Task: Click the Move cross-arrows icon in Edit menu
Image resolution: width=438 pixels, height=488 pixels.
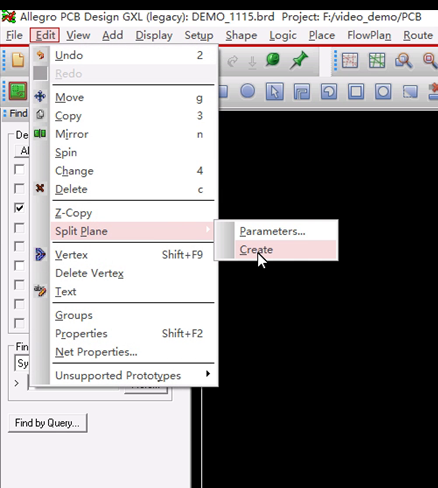Action: tap(40, 96)
